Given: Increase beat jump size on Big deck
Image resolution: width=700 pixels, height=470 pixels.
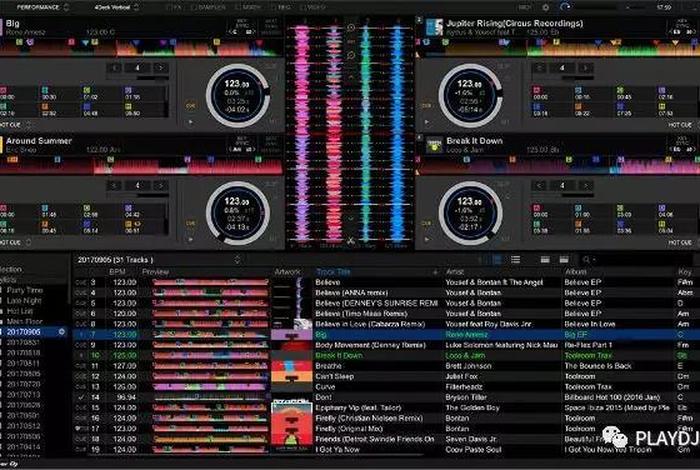Looking at the screenshot, I should (x=161, y=68).
